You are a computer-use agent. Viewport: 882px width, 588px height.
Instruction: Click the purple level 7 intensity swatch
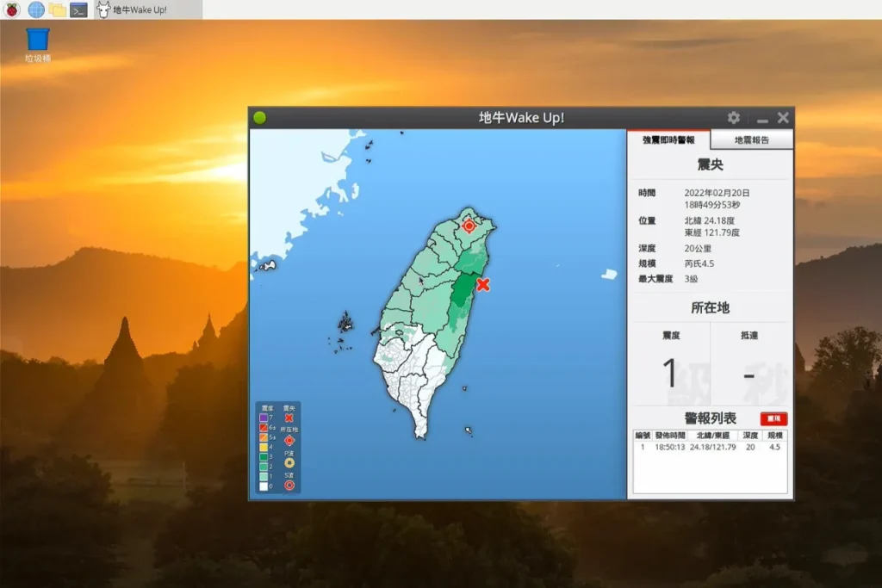pyautogui.click(x=264, y=418)
